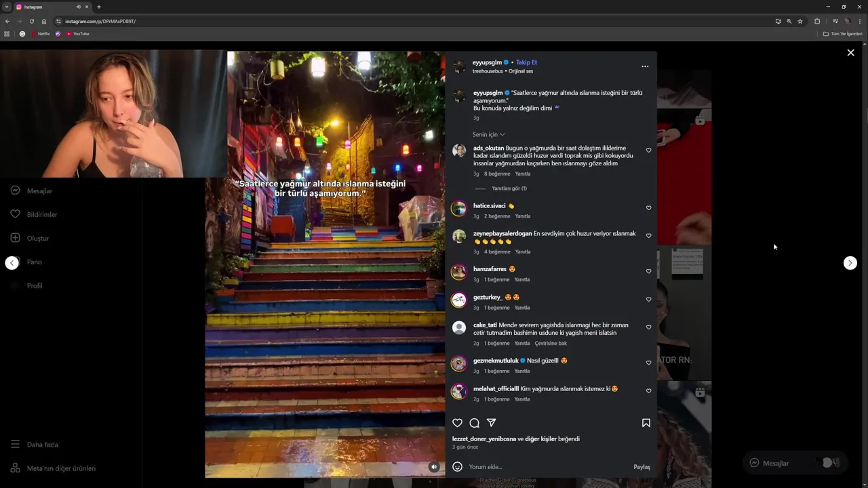This screenshot has width=868, height=488.
Task: Expand the 'Senin için' comment sort dropdown
Action: click(488, 135)
